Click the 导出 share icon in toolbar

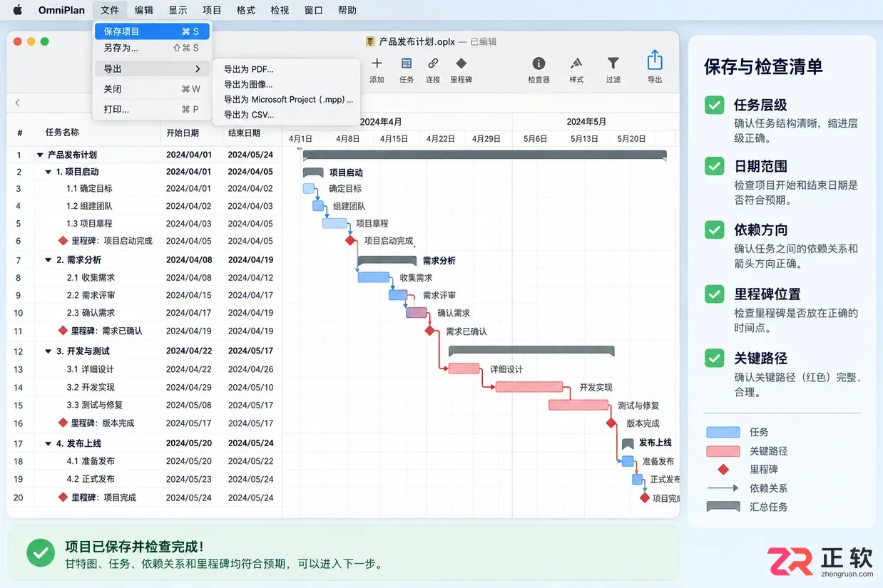tap(655, 60)
